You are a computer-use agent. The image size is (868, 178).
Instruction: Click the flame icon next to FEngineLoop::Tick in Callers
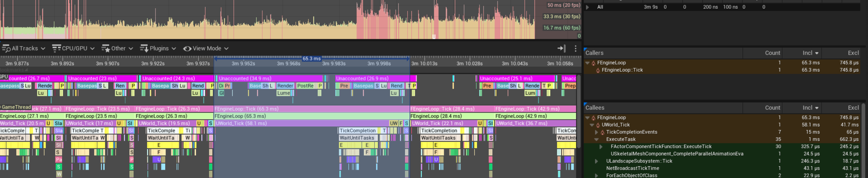tap(598, 70)
